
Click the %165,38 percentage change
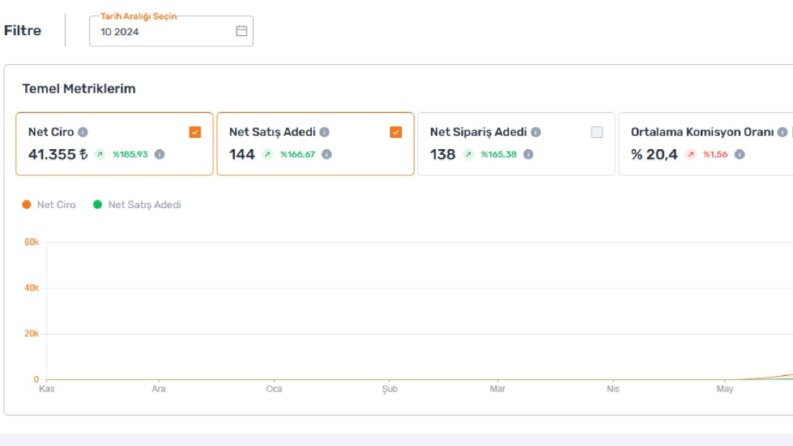coord(499,154)
